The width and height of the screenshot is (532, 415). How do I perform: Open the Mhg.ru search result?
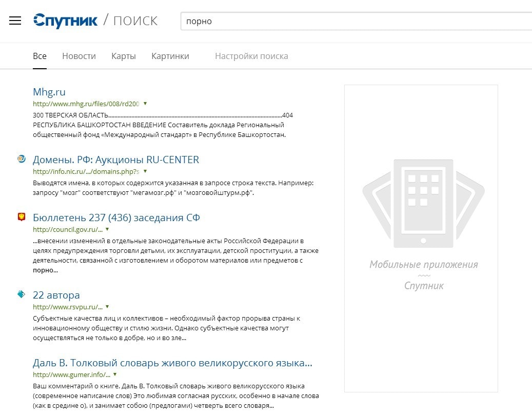click(49, 92)
